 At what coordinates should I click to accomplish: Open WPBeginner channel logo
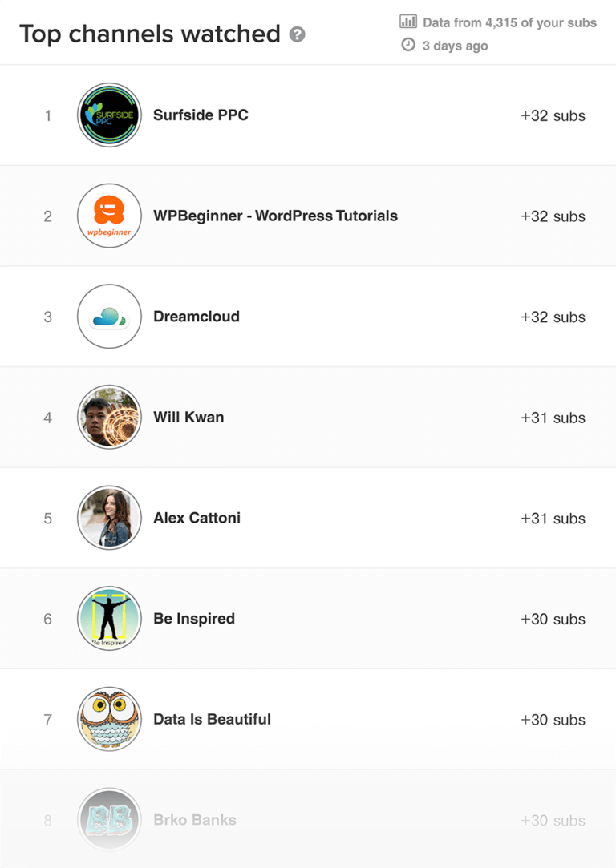[x=109, y=216]
